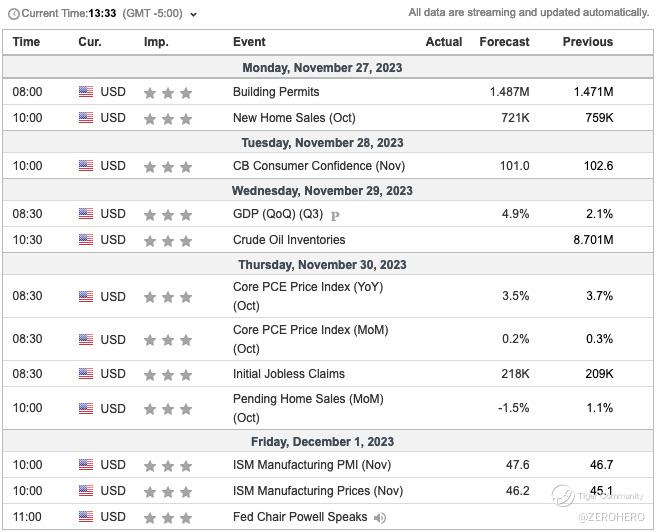The height and width of the screenshot is (532, 657).
Task: Open the ISM Manufacturing Prices (Nov) event
Action: pos(318,491)
